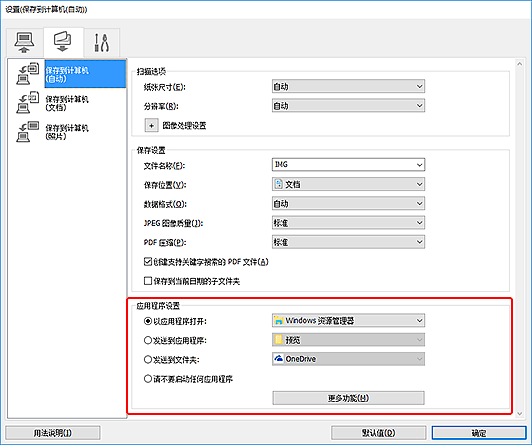This screenshot has width=532, height=445.
Task: Open the 保存位置 dropdown
Action: [x=348, y=184]
